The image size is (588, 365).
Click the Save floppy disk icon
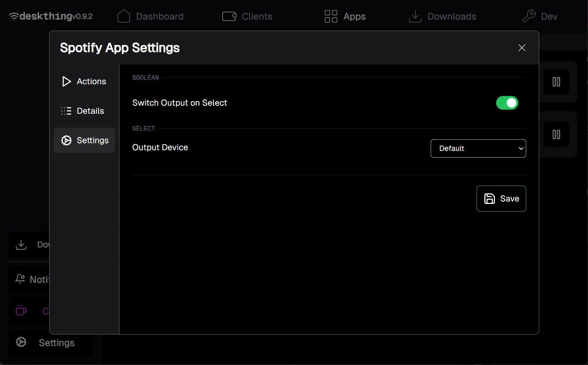click(490, 199)
